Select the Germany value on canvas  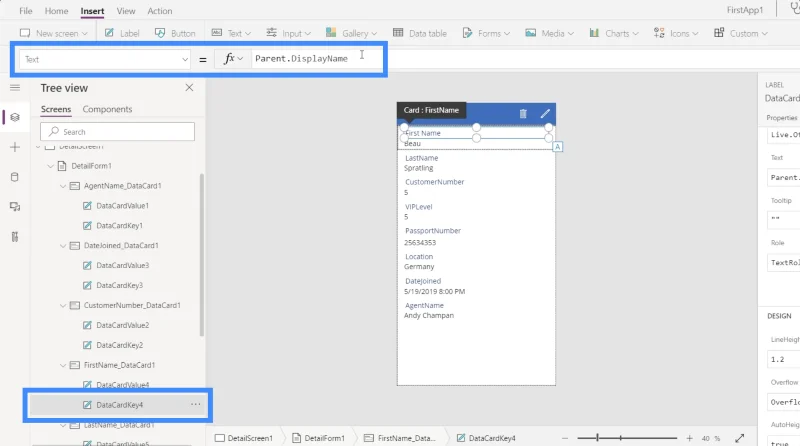click(419, 266)
